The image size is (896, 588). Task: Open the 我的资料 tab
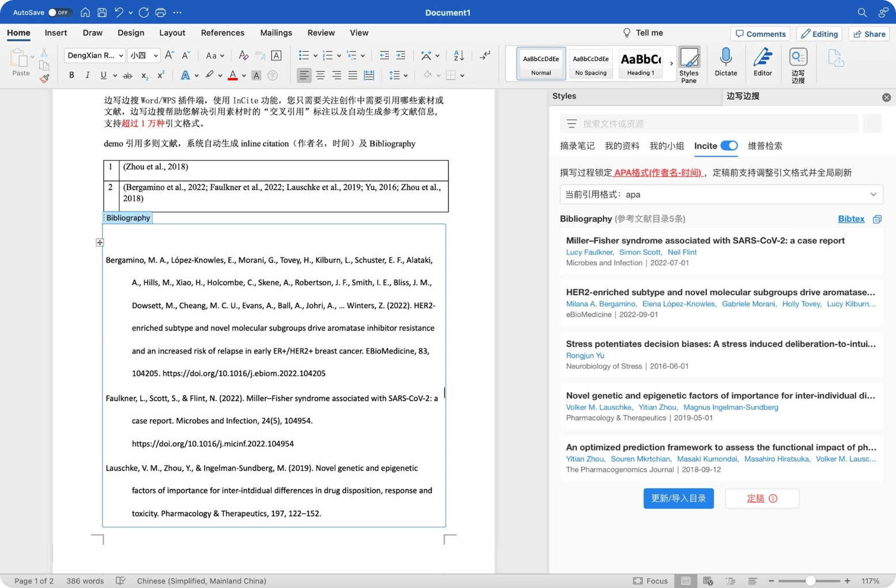tap(622, 146)
